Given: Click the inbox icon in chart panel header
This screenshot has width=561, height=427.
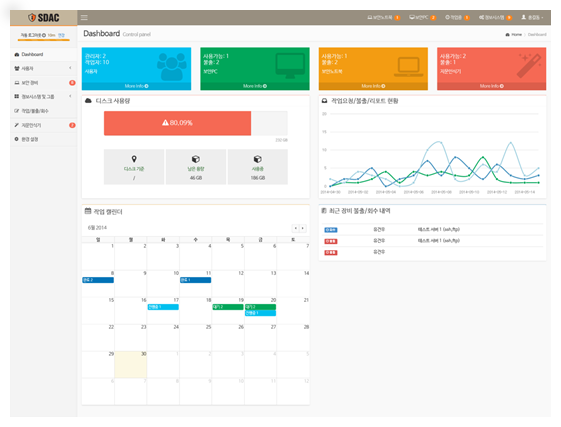Looking at the screenshot, I should click(x=324, y=101).
